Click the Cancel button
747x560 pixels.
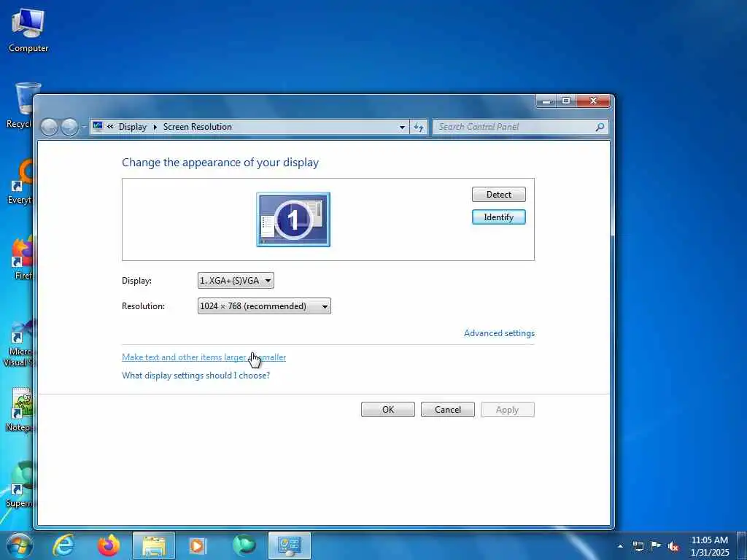click(x=448, y=410)
